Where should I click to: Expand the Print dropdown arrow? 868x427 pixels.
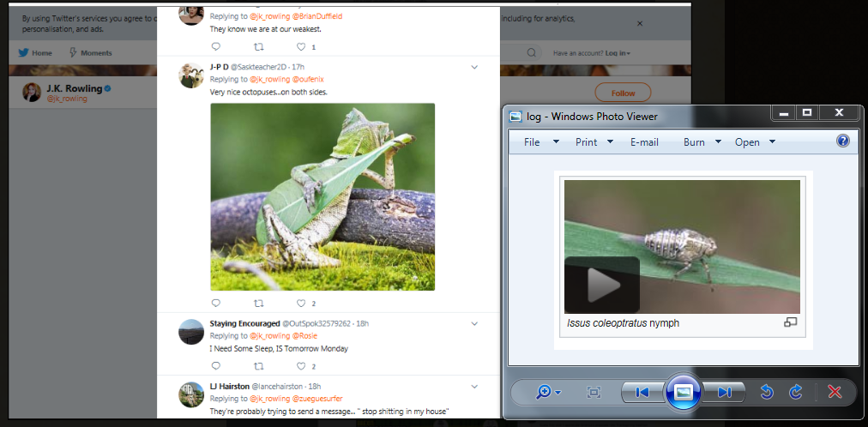[610, 141]
